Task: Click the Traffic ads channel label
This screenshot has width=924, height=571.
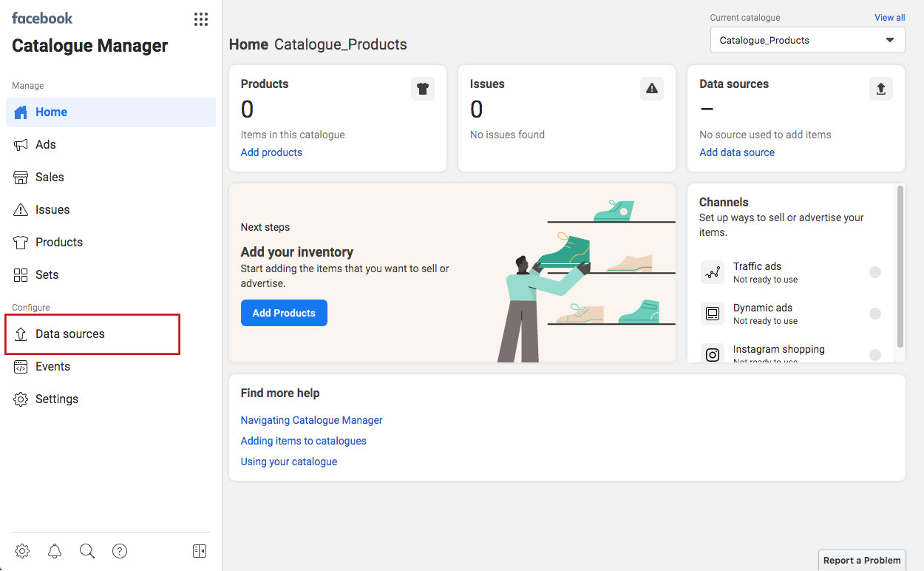Action: point(757,266)
